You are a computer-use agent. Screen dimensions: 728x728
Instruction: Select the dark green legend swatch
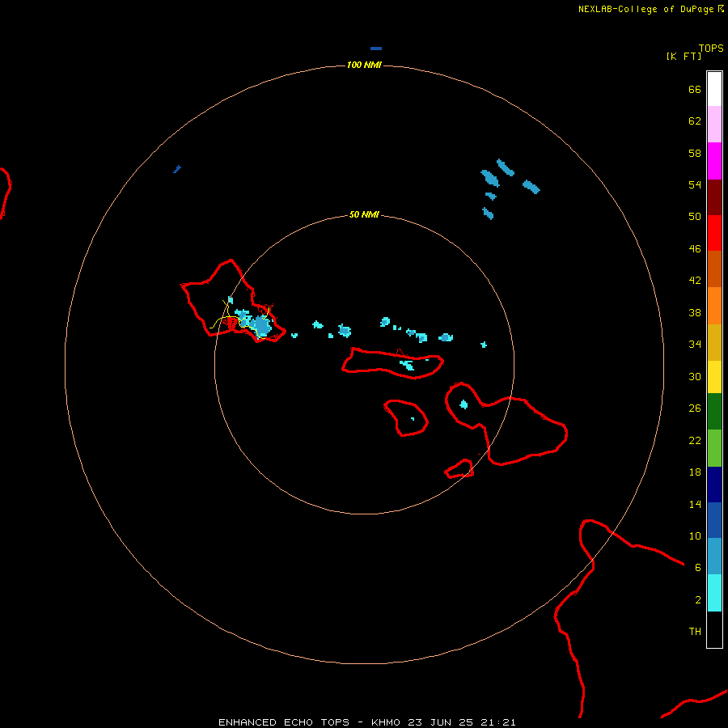(x=714, y=412)
